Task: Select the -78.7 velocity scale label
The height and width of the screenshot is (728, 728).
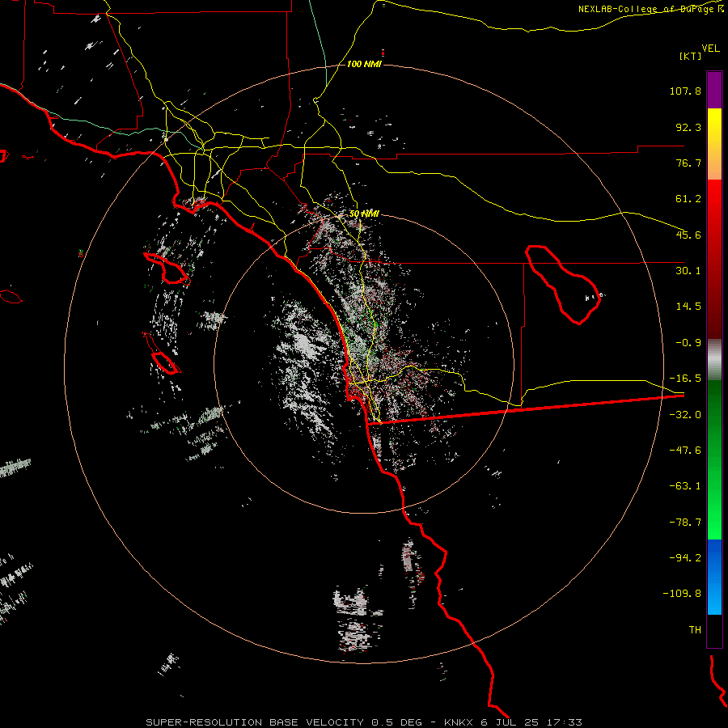Action: click(685, 523)
